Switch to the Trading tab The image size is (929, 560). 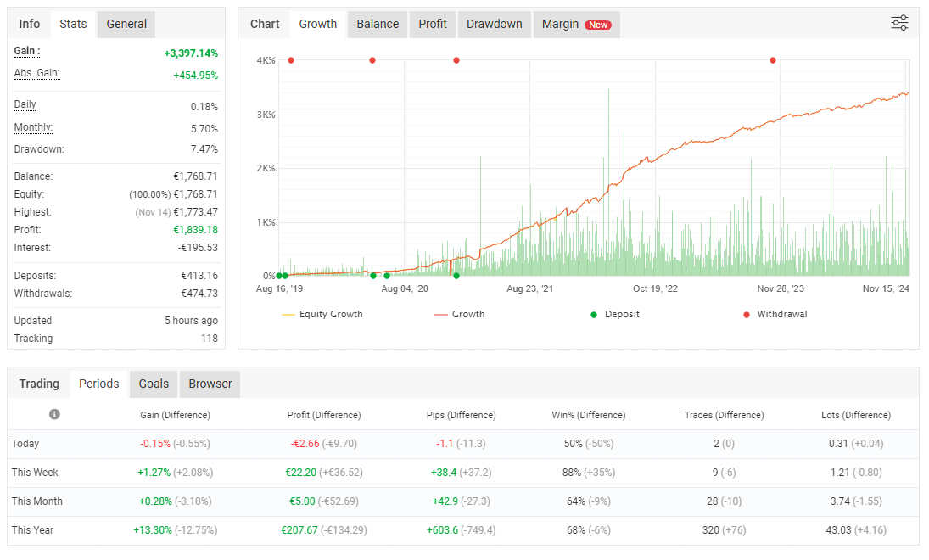click(x=39, y=384)
